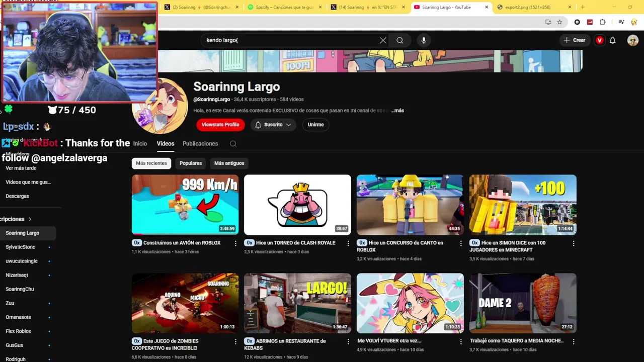Open uwucutesingle subscription in sidebar
Screen dimensions: 644x362
22,261
